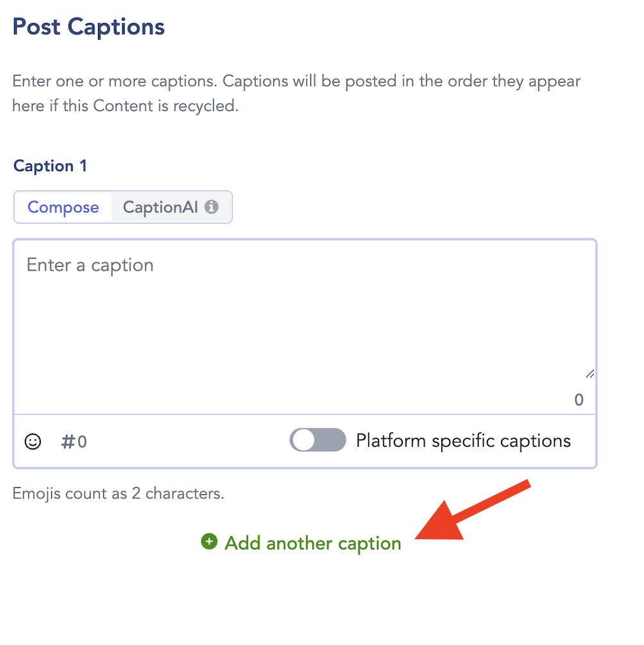Click the red arrow annotation

click(x=473, y=510)
